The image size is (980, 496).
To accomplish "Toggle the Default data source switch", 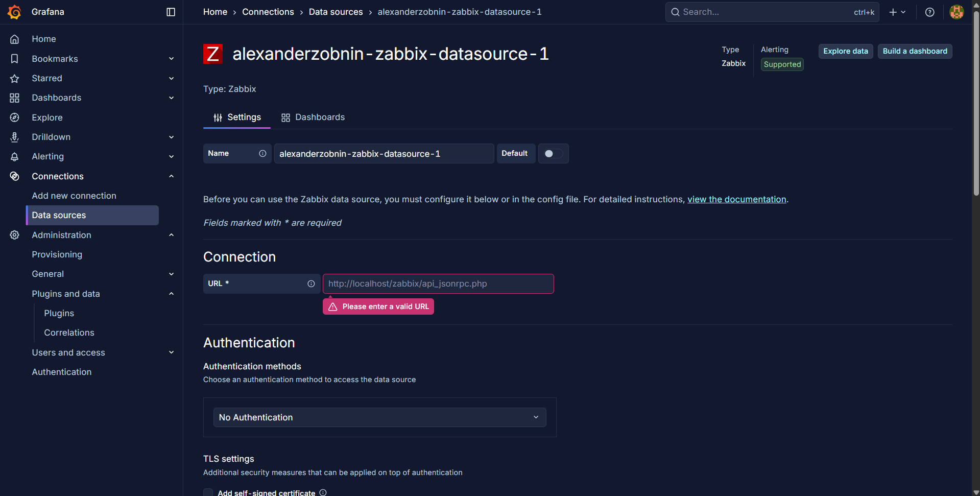I will pyautogui.click(x=553, y=153).
